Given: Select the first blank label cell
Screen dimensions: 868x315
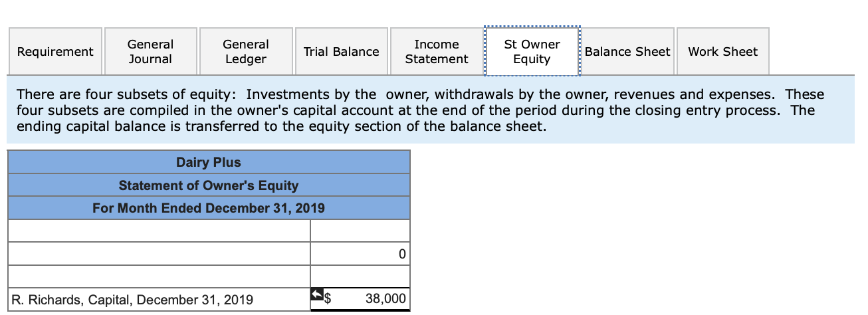Looking at the screenshot, I should click(x=159, y=231).
